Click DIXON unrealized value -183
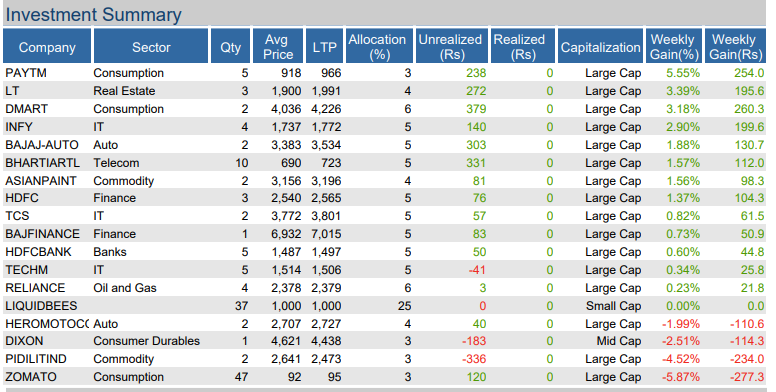The width and height of the screenshot is (776, 392). 474,341
